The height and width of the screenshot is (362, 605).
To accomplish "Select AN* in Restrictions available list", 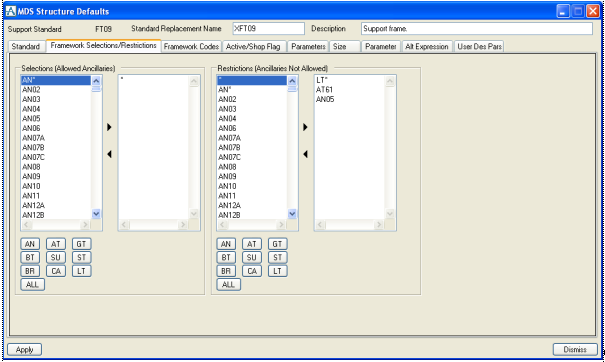I will tap(252, 90).
